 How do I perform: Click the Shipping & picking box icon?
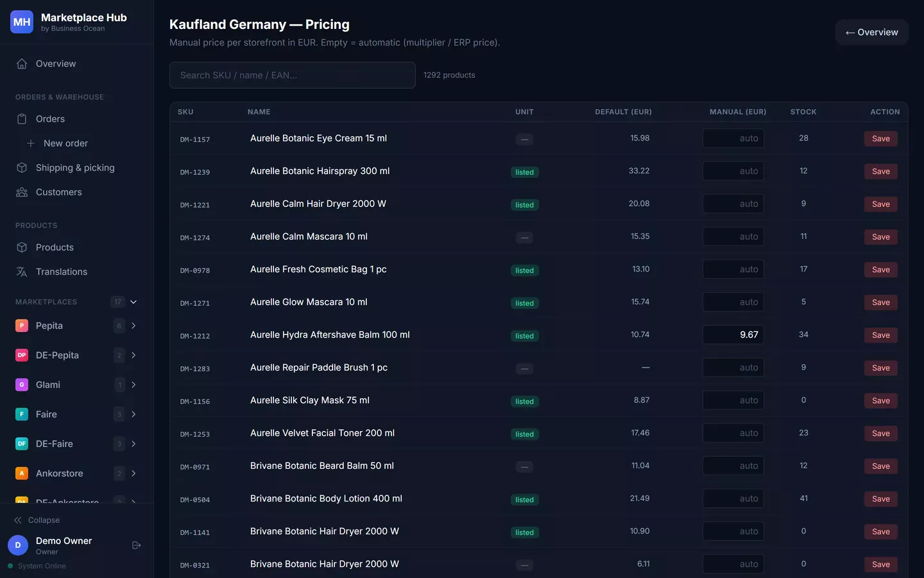tap(22, 168)
